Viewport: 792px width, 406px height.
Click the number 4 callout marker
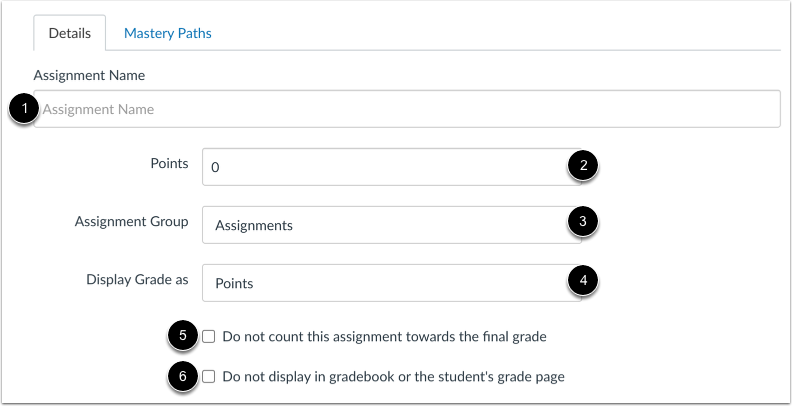(x=583, y=282)
